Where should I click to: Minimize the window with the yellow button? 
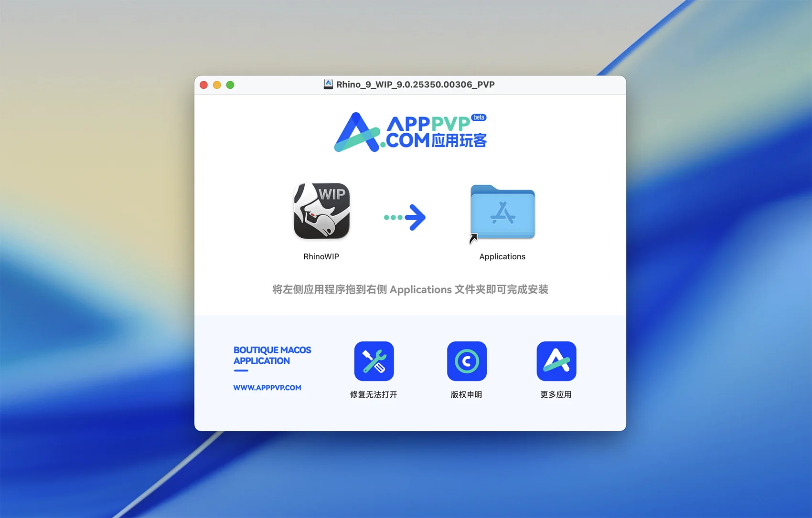(217, 85)
